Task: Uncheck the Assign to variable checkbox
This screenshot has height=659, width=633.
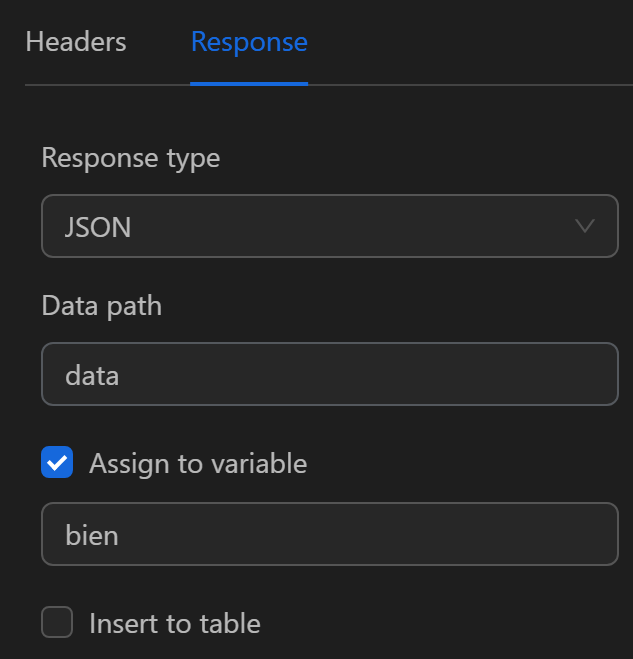Action: point(57,463)
